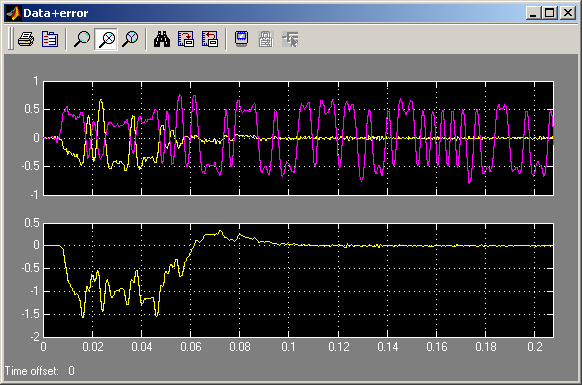Click the Print icon in the scope toolbar
Screen dimensions: 582x385
[26, 39]
